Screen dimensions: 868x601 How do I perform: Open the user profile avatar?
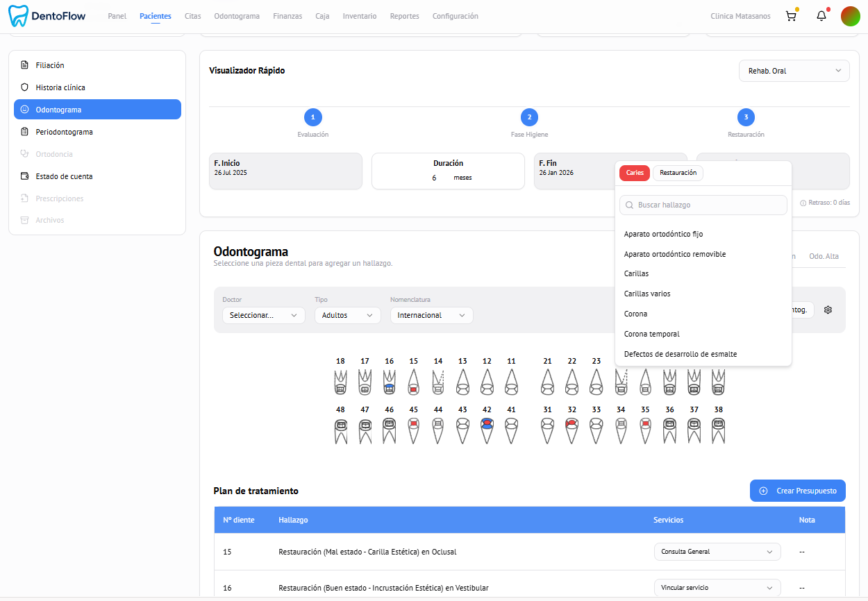(851, 15)
